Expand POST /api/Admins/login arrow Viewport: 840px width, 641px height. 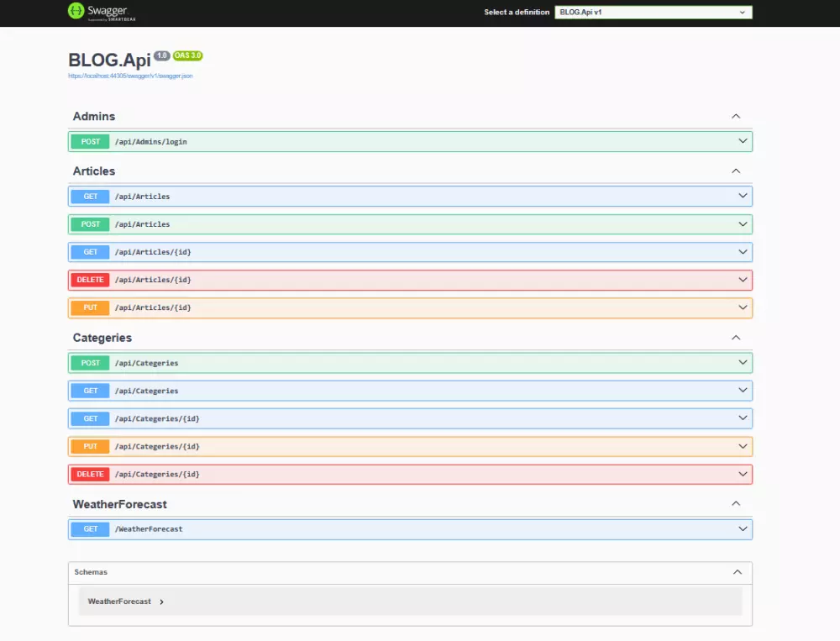coord(743,141)
